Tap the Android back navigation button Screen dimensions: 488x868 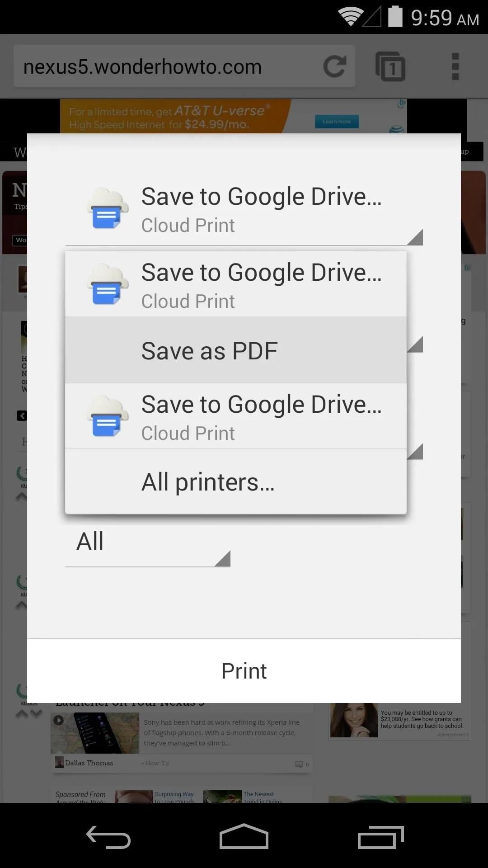click(x=108, y=837)
